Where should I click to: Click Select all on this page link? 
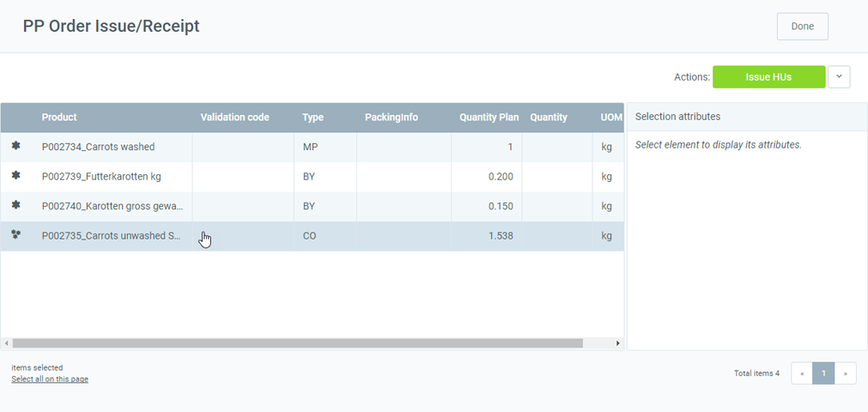pyautogui.click(x=50, y=379)
